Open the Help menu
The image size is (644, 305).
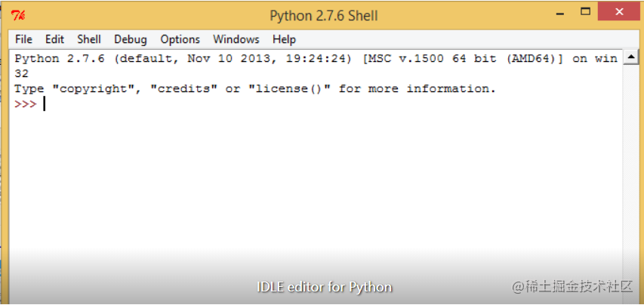(x=284, y=39)
